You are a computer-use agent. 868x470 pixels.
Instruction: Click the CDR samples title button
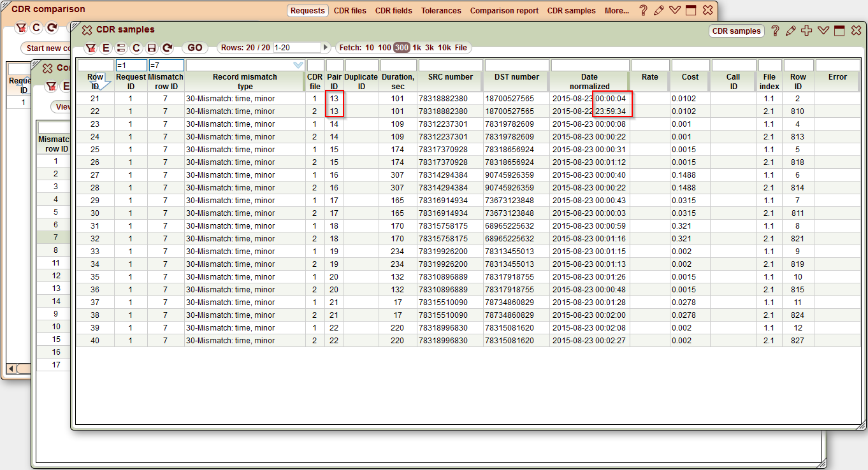(x=736, y=31)
